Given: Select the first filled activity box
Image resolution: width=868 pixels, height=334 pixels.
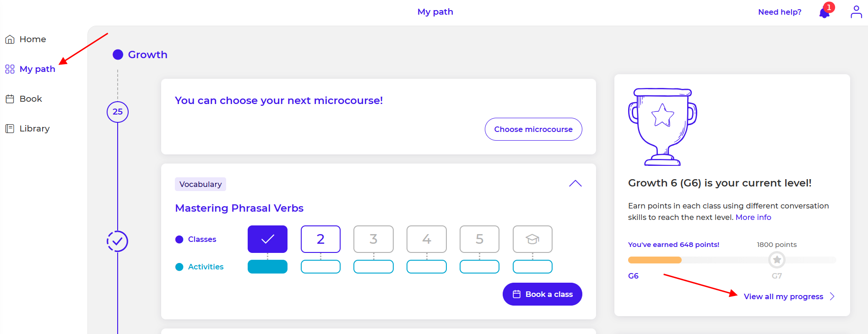Looking at the screenshot, I should pos(267,267).
